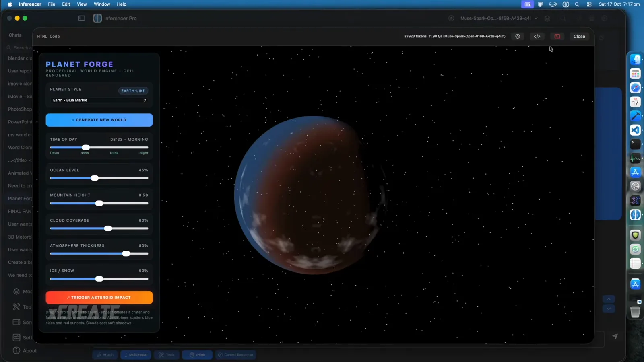Image resolution: width=644 pixels, height=362 pixels.
Task: Open the model layers stack icon in title bar
Action: pyautogui.click(x=547, y=18)
